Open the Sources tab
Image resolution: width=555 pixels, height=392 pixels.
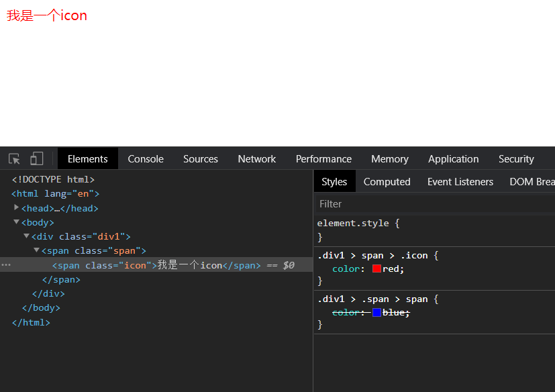201,159
